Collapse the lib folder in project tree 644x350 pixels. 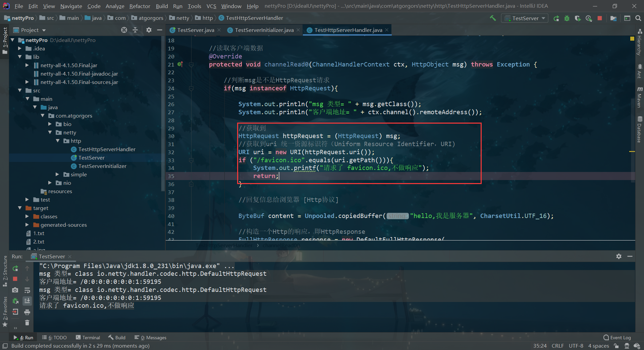pos(20,57)
